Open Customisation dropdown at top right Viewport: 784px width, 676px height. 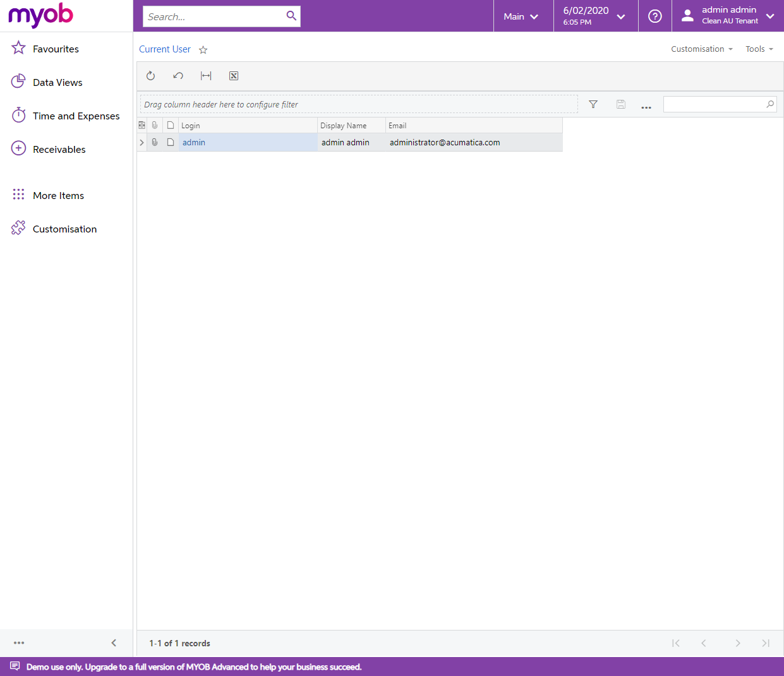(x=702, y=49)
